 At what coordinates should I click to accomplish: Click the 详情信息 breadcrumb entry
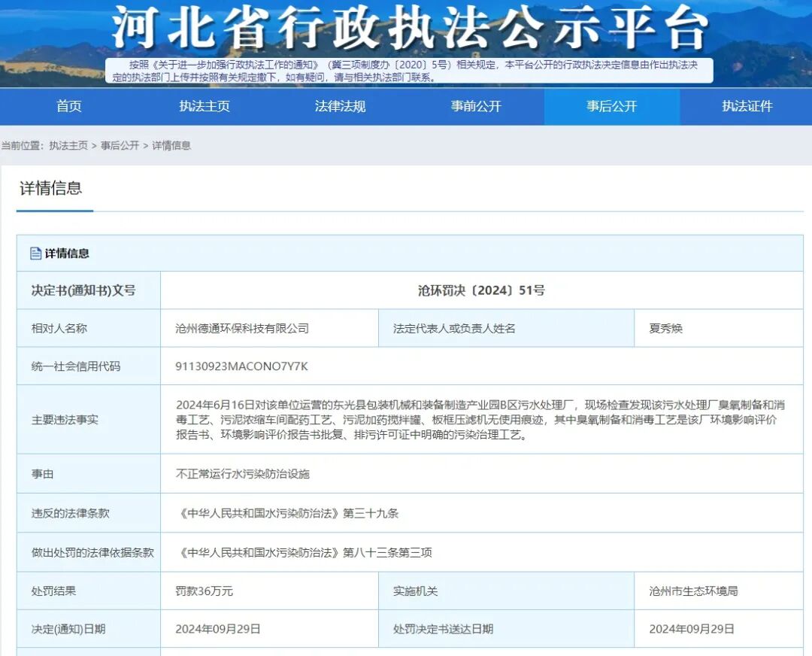171,146
